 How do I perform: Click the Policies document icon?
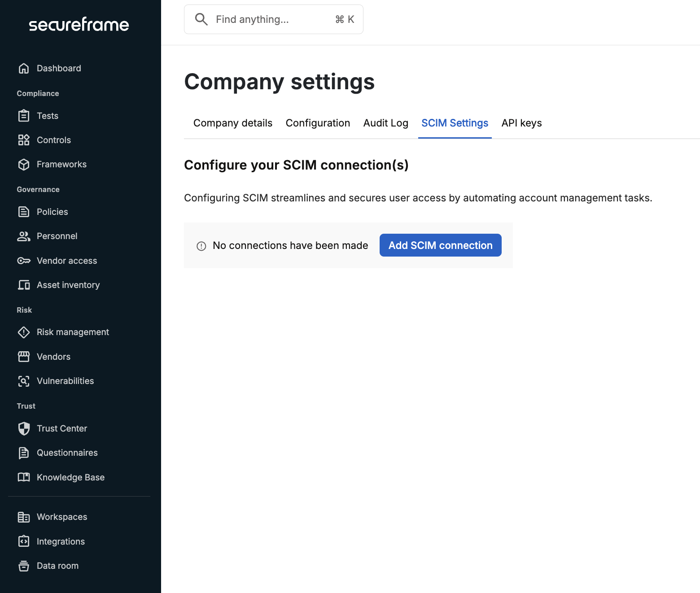tap(24, 212)
